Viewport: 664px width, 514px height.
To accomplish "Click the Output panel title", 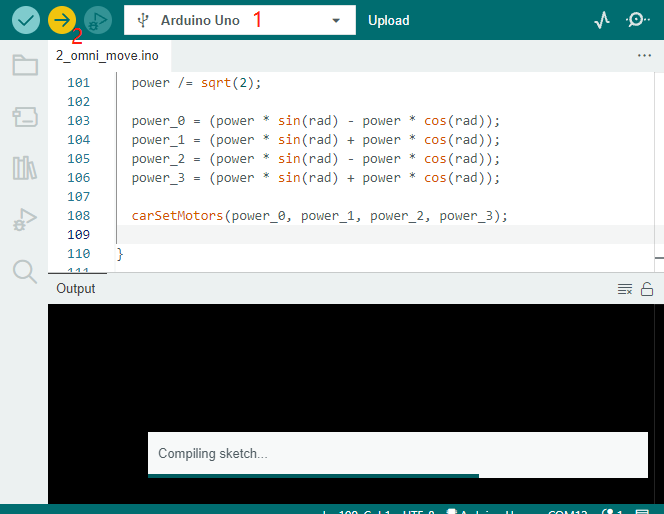I will (x=75, y=289).
